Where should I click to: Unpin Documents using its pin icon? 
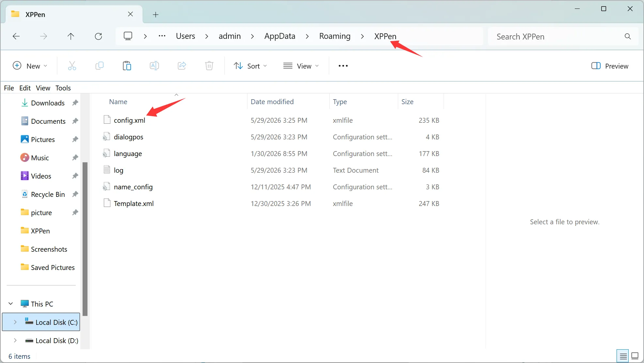point(75,121)
